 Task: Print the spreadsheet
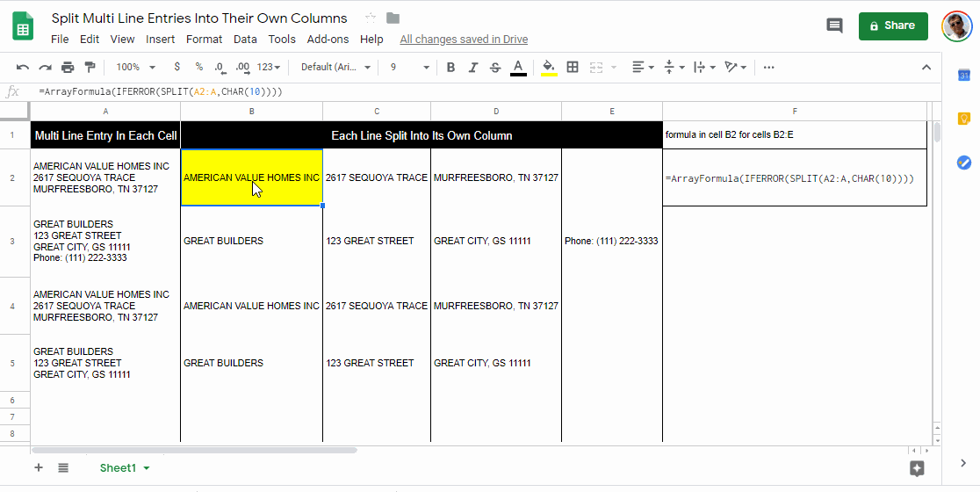68,67
